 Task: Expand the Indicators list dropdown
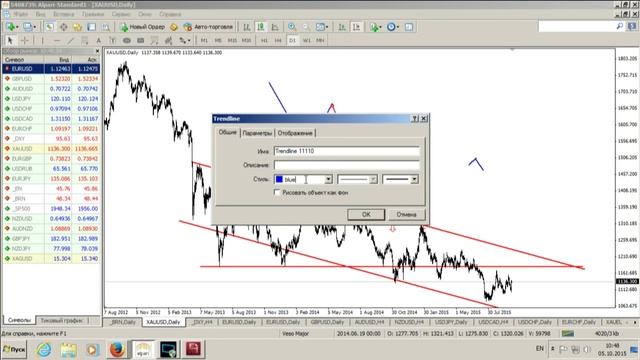[x=380, y=27]
